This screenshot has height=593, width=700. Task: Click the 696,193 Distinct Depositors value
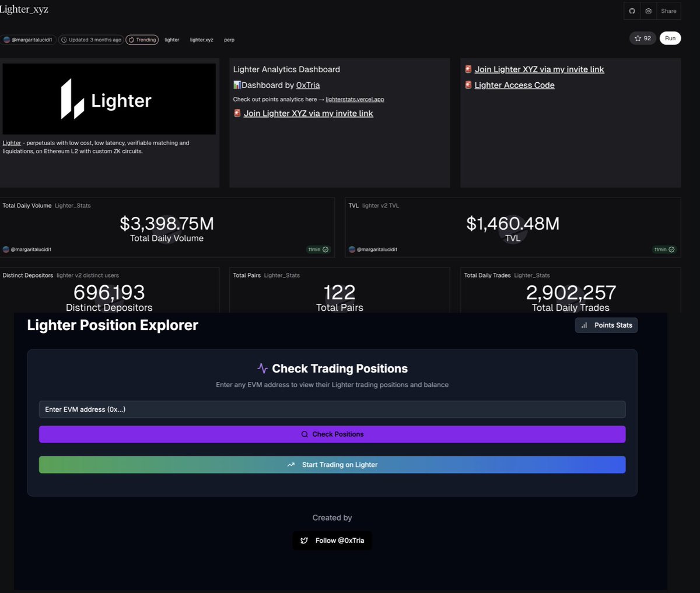109,292
